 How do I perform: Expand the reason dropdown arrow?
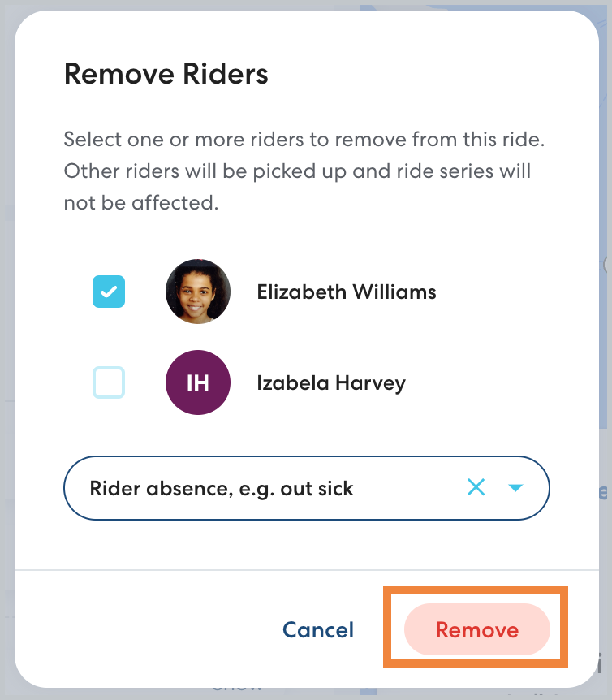515,487
